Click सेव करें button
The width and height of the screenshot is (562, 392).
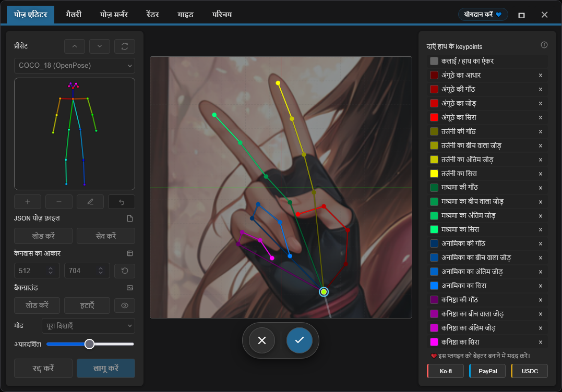click(x=106, y=236)
